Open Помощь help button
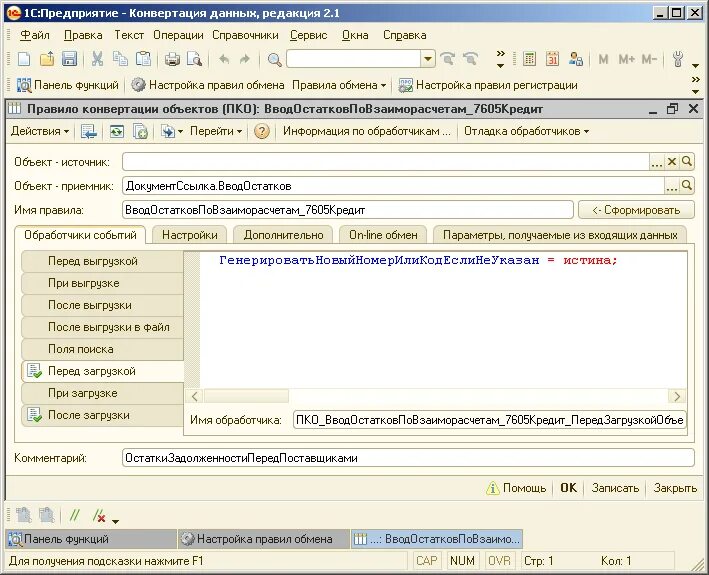 516,488
